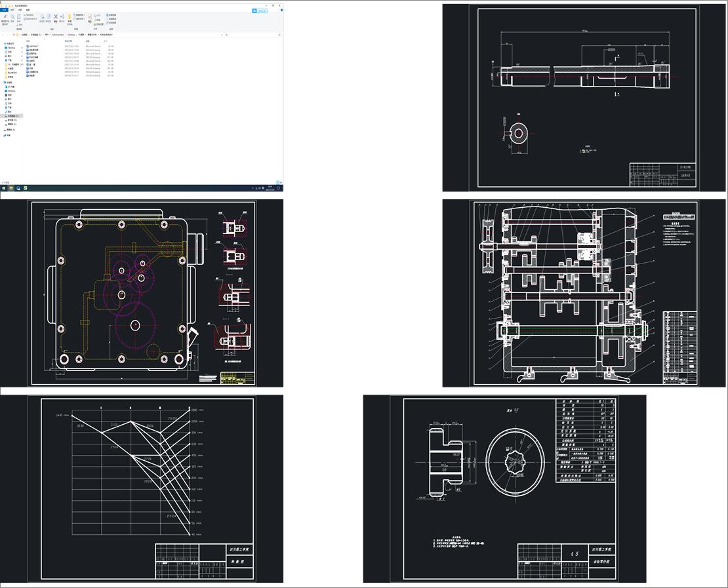Open the green spreadsheet app on taskbar
The width and height of the screenshot is (728, 588).
tap(25, 188)
